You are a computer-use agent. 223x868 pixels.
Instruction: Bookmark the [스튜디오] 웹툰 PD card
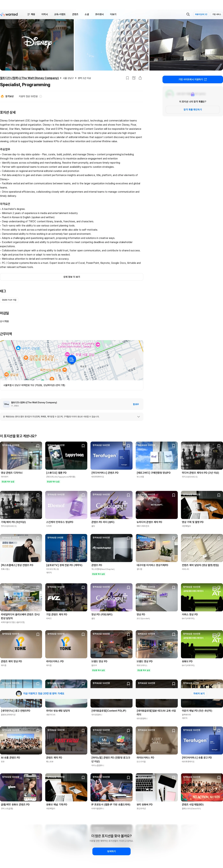point(83,446)
